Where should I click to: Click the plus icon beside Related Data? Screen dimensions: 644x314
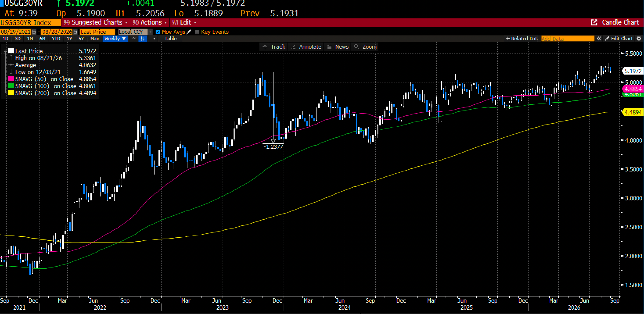click(507, 38)
